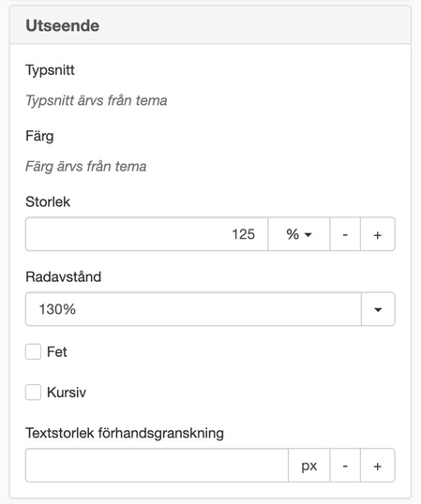The height and width of the screenshot is (504, 421).
Task: Enable the Kursiv checkbox
Action: [x=33, y=393]
